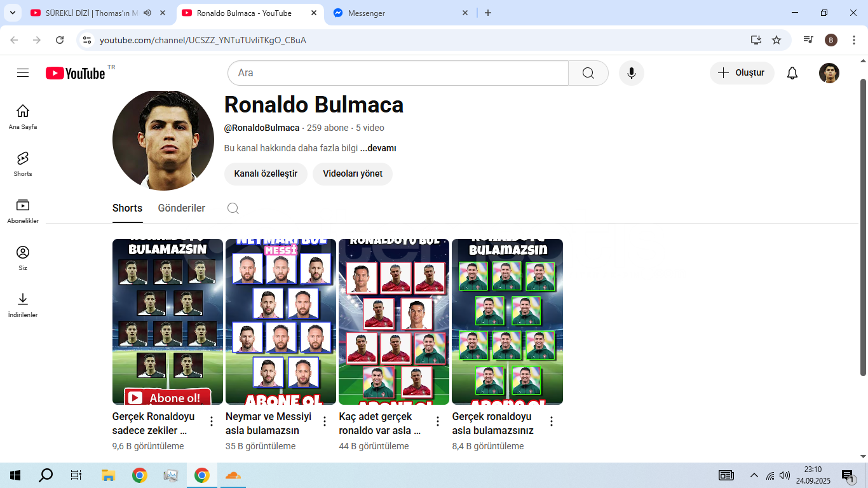Open taskbar volume control
Screen dimensions: 868x488
click(785, 475)
